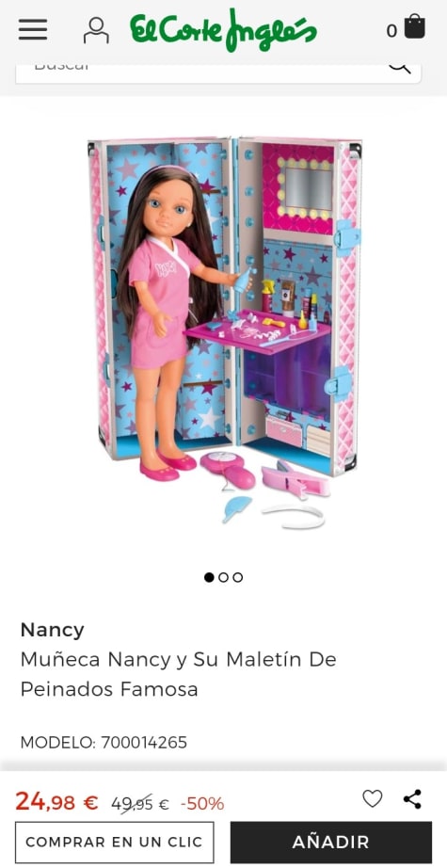The height and width of the screenshot is (868, 447).
Task: Tap the magnifying glass search icon
Action: pos(399,67)
